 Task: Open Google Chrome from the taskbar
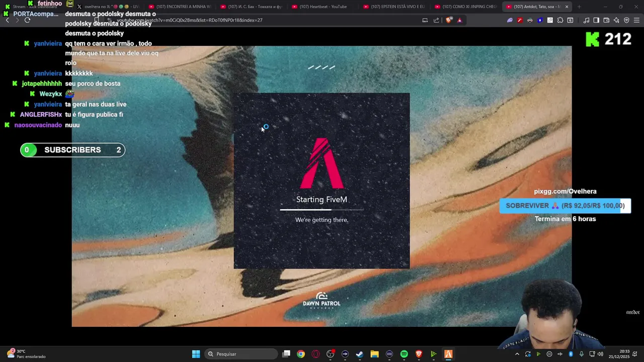[301, 354]
